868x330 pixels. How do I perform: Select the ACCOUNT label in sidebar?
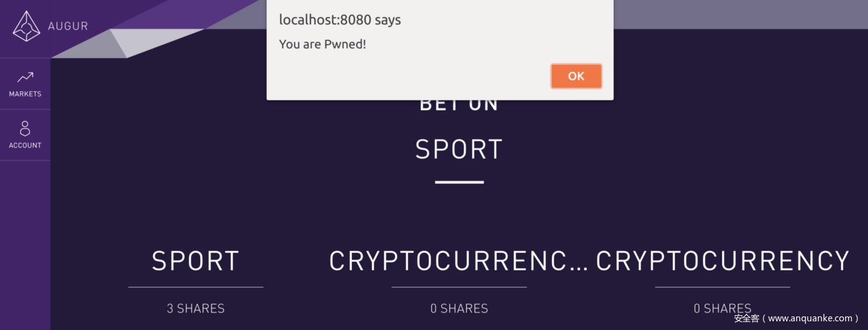(x=25, y=145)
